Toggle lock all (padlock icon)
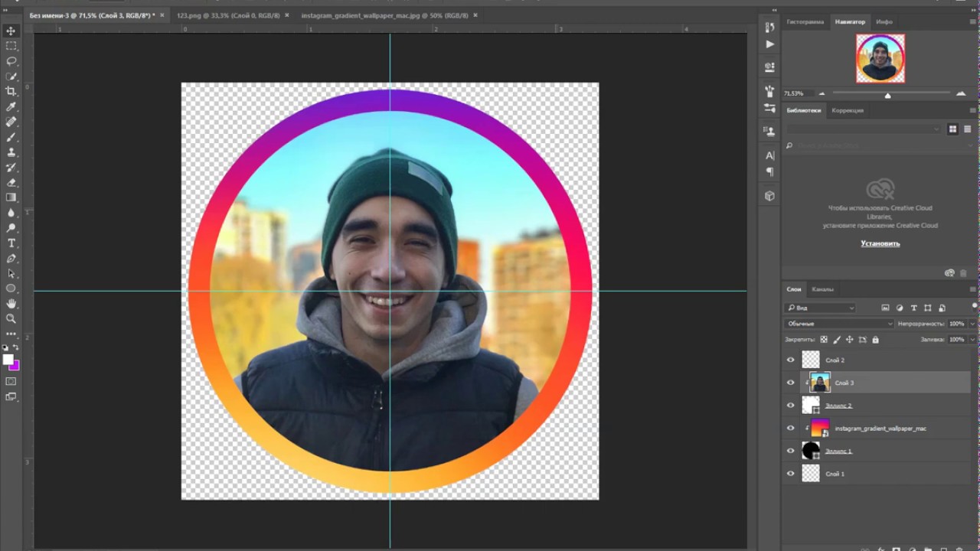Screen dimensions: 980x551 point(875,339)
